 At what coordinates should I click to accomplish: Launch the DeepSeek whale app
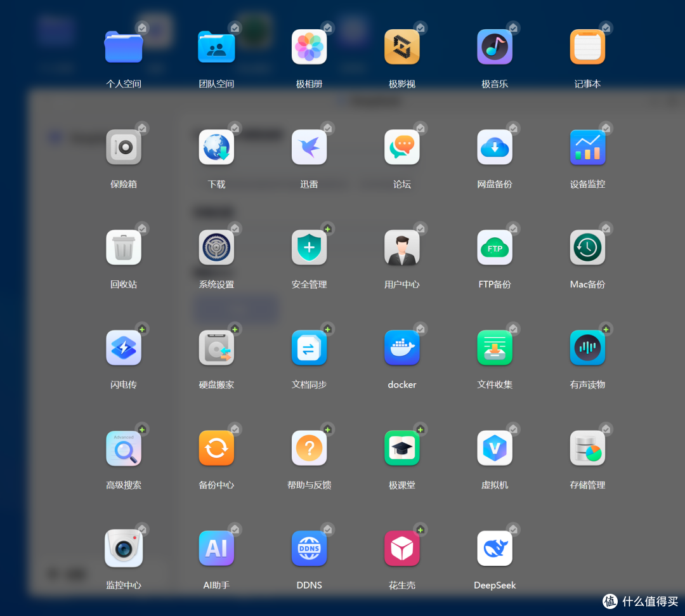click(495, 548)
